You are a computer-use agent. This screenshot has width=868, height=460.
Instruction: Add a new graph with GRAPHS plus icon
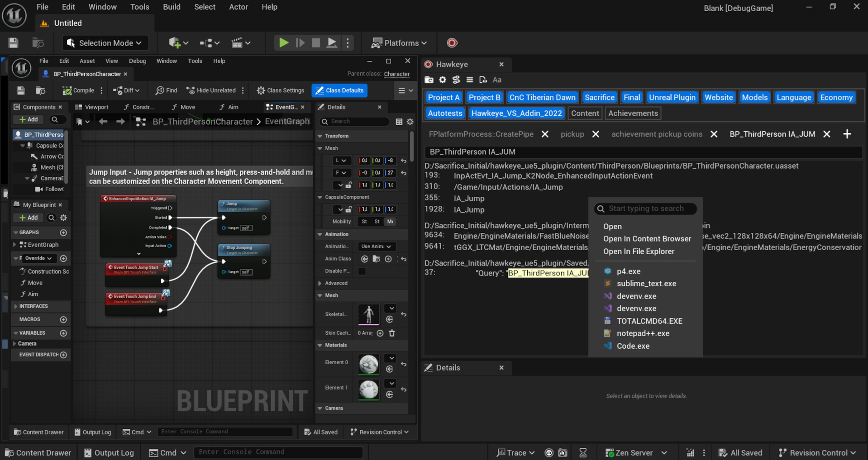tap(63, 232)
